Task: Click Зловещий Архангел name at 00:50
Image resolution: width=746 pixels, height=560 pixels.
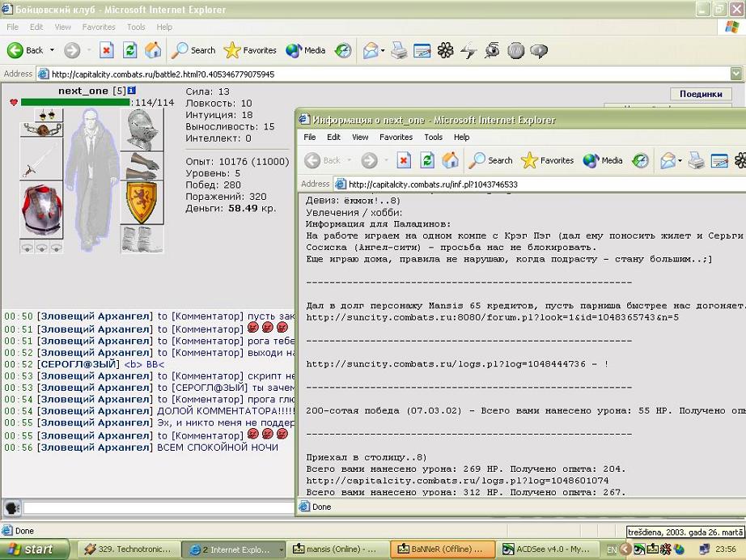Action: pos(95,316)
